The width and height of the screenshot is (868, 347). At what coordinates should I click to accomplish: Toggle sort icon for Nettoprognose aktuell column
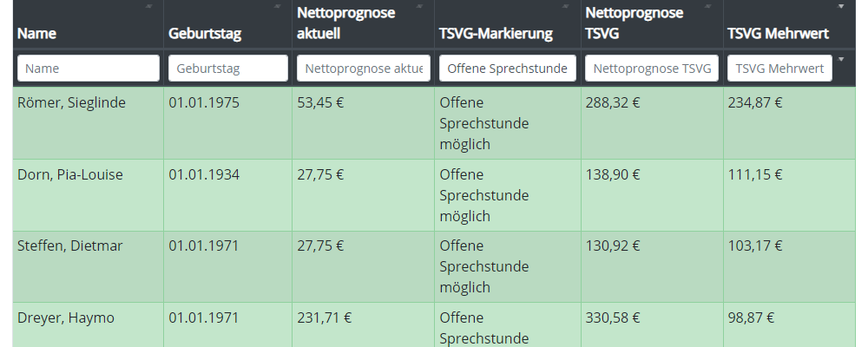click(x=420, y=6)
